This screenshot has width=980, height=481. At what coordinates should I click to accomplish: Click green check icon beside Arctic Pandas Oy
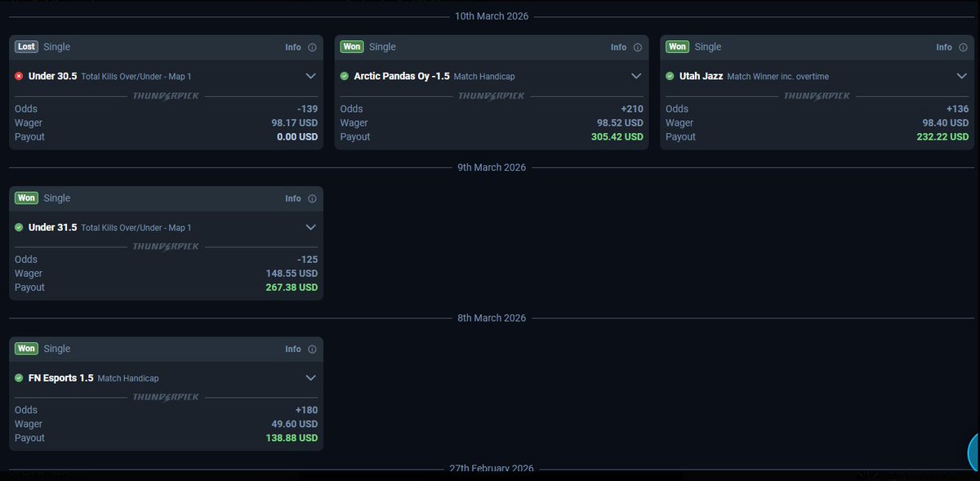[x=345, y=76]
